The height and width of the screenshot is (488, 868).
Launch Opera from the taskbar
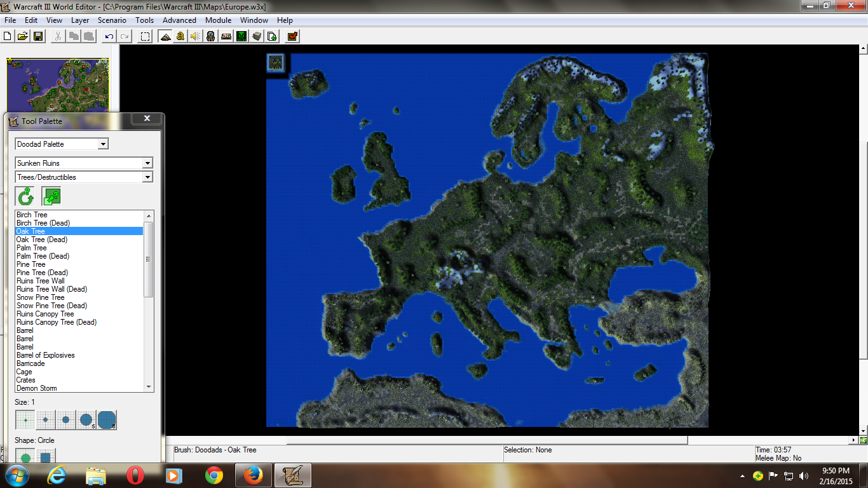135,475
